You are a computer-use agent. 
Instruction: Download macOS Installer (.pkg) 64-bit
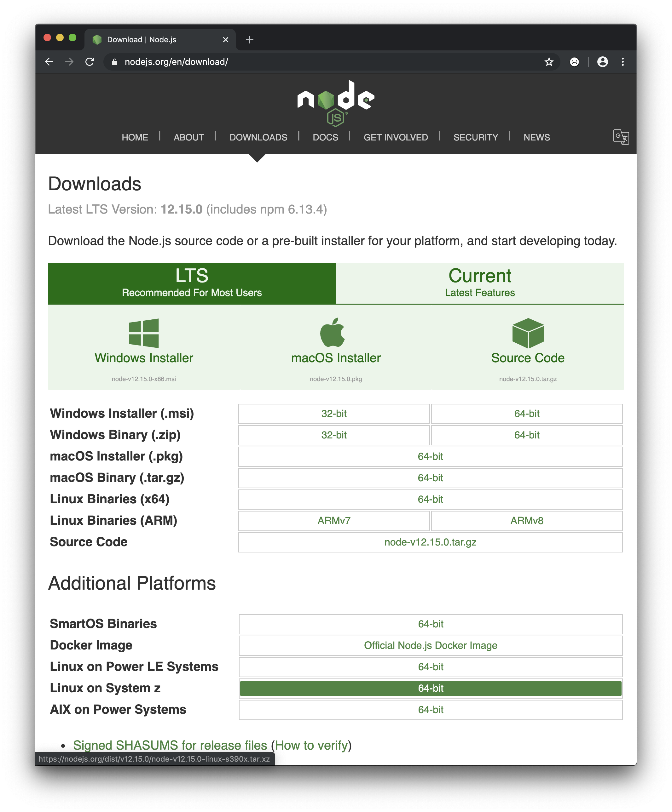(x=430, y=457)
